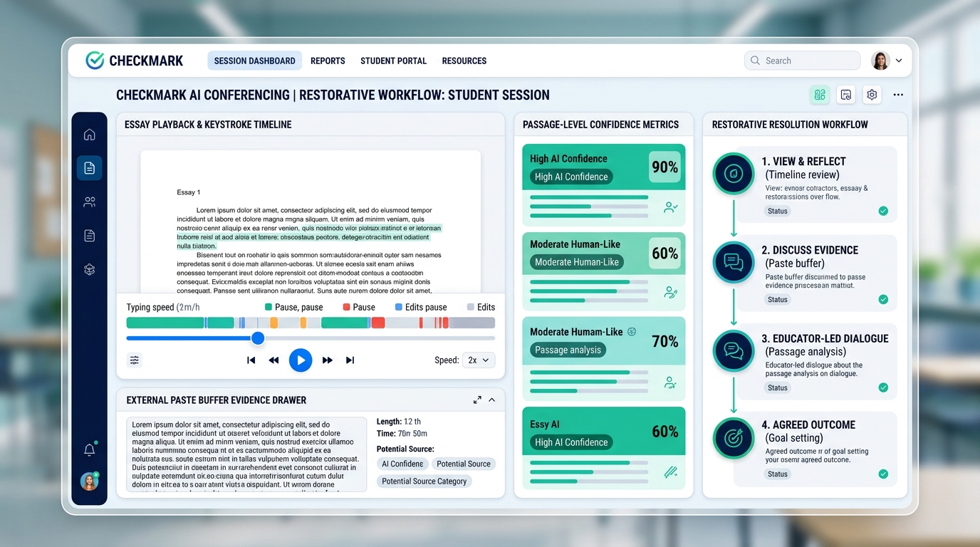The height and width of the screenshot is (547, 980).
Task: Rewind the essay playback
Action: pyautogui.click(x=273, y=360)
